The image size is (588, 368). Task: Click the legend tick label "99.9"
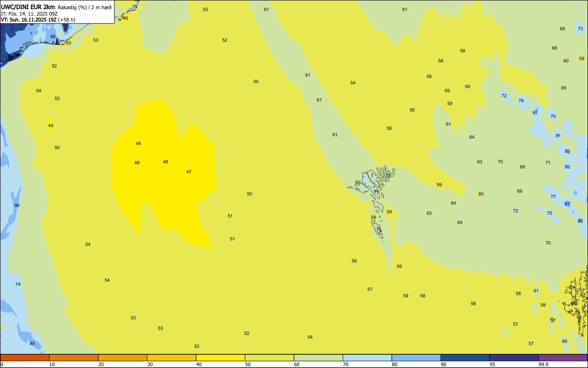(x=543, y=364)
